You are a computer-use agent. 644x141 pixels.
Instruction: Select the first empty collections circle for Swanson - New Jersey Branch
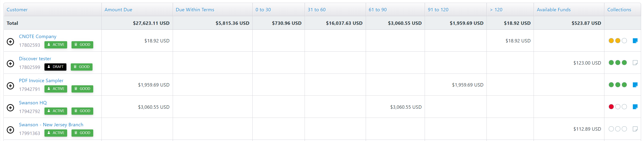coord(611,129)
